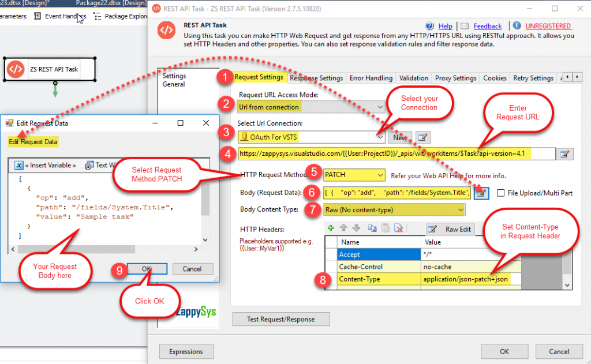Click the Test Request/Response button
The image size is (591, 364).
pyautogui.click(x=280, y=319)
